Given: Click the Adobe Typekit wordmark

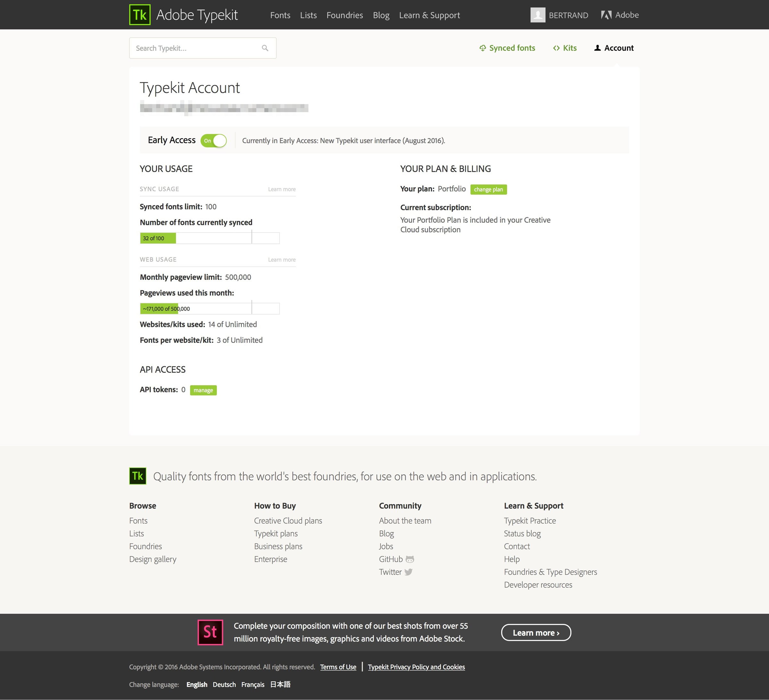Looking at the screenshot, I should [197, 15].
